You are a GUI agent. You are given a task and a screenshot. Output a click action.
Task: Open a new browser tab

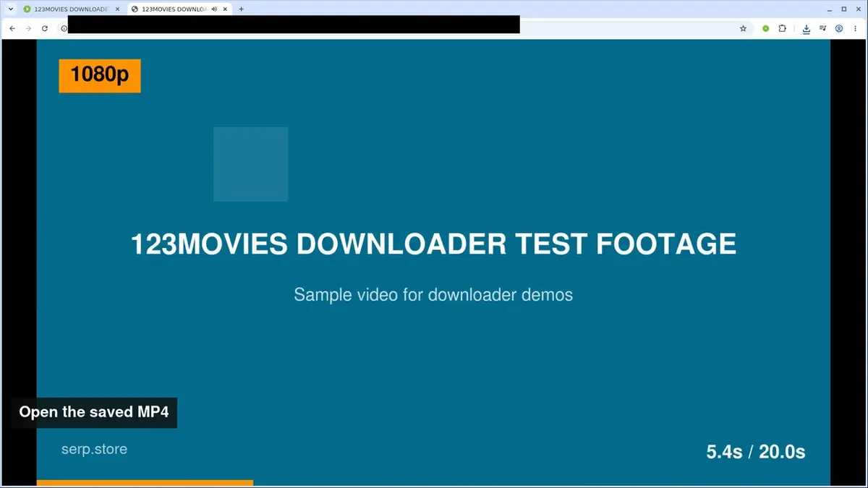pyautogui.click(x=242, y=9)
